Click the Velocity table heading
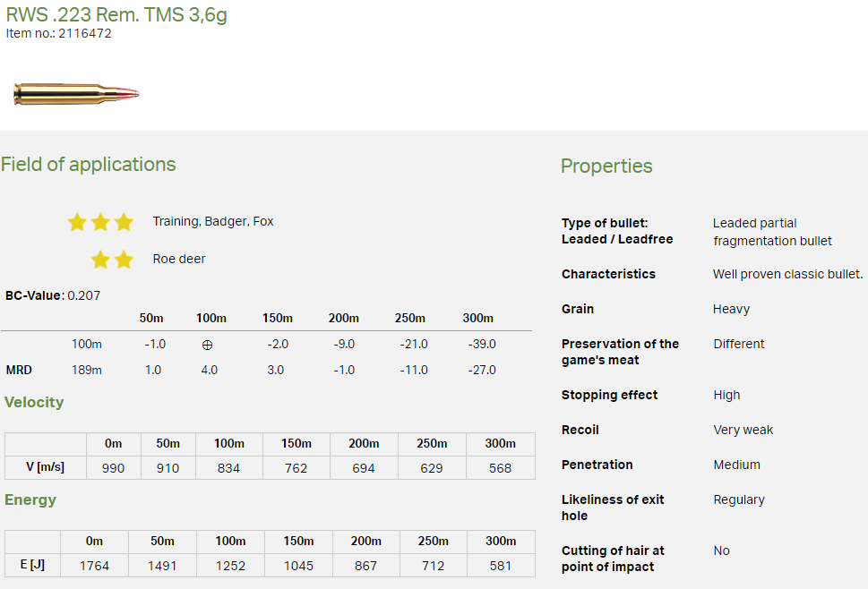 click(x=34, y=403)
